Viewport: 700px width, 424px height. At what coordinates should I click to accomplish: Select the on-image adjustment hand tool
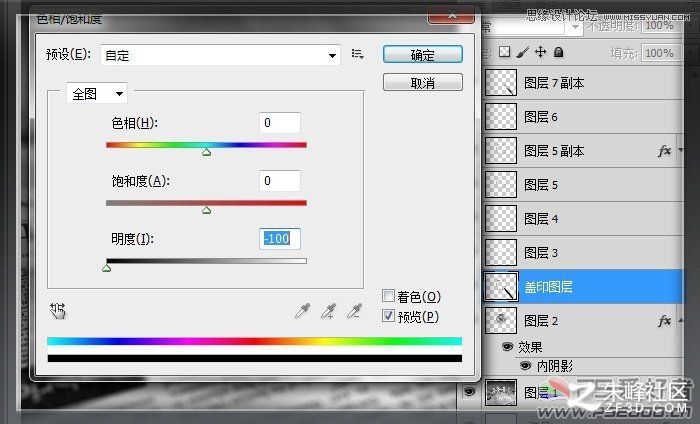point(58,311)
